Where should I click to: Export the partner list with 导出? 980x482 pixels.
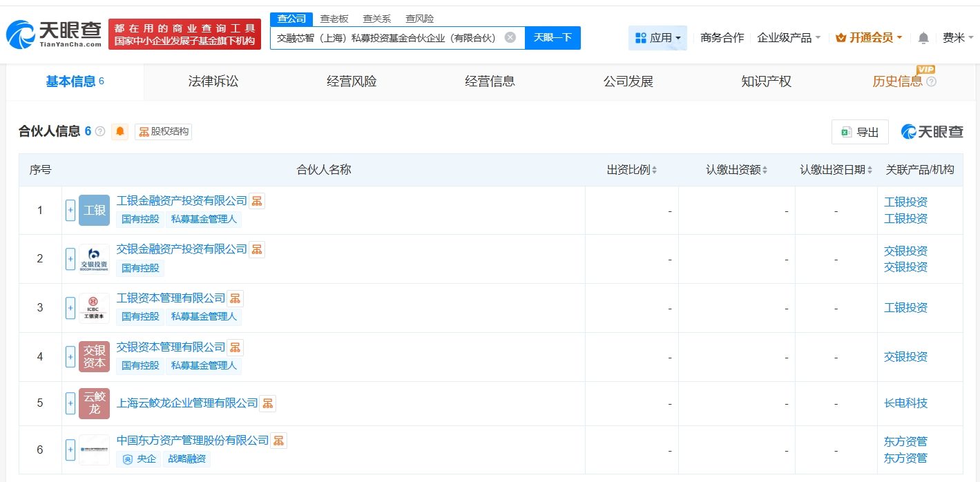click(x=860, y=132)
